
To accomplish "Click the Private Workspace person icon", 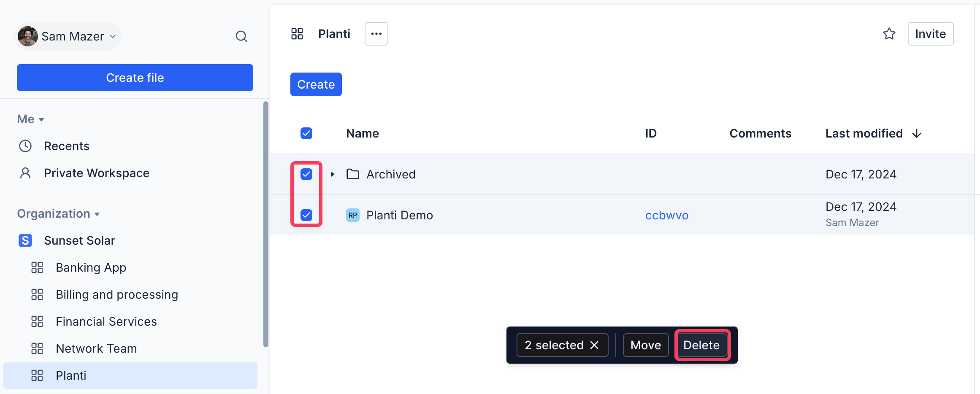I will tap(25, 173).
